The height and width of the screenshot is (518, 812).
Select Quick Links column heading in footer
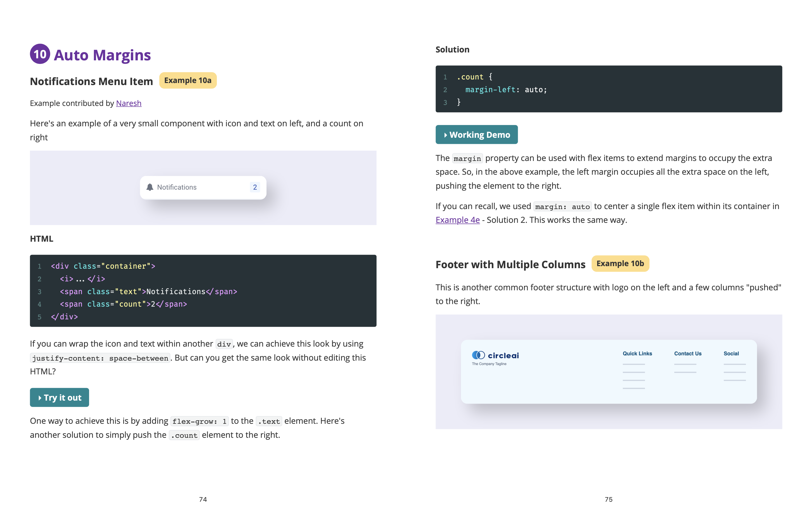click(x=637, y=354)
